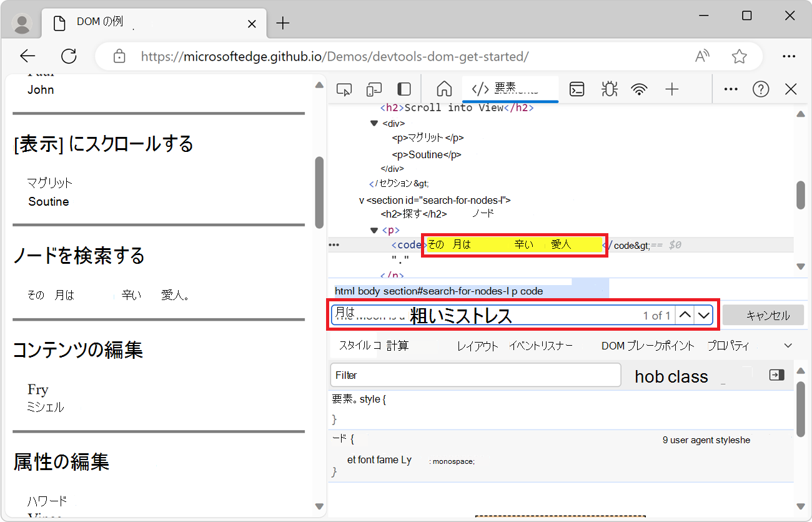Open the Sources bug icon
812x522 pixels.
[609, 89]
